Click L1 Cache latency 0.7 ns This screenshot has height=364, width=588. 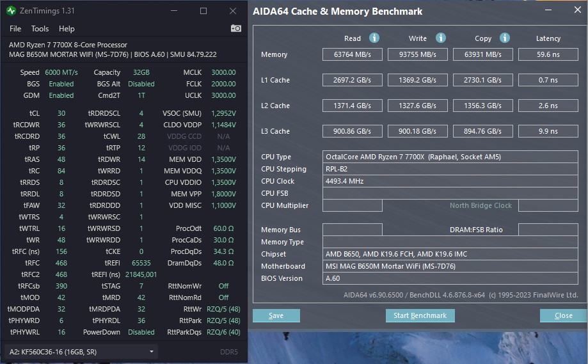coord(548,80)
